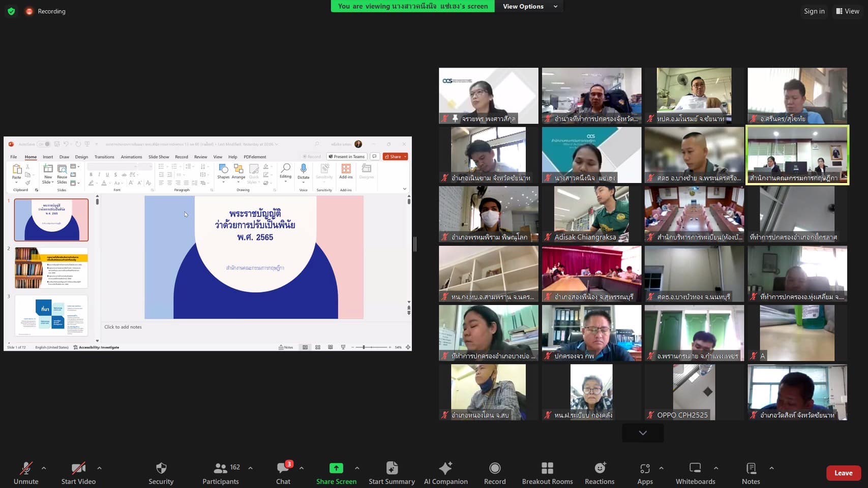Image resolution: width=868 pixels, height=488 pixels.
Task: Start Video in Zoom toolbar
Action: click(x=78, y=473)
